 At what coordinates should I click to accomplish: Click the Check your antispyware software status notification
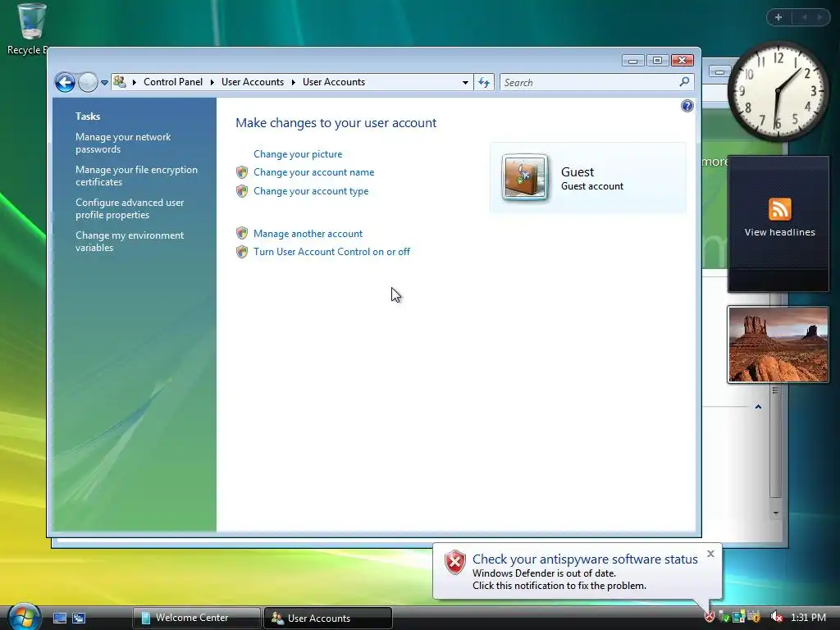pos(584,559)
